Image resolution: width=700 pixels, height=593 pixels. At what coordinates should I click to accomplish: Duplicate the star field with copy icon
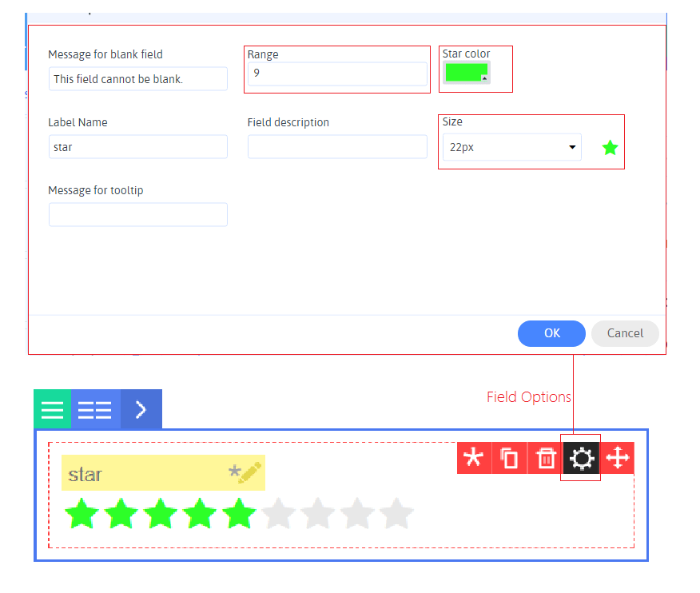click(509, 458)
